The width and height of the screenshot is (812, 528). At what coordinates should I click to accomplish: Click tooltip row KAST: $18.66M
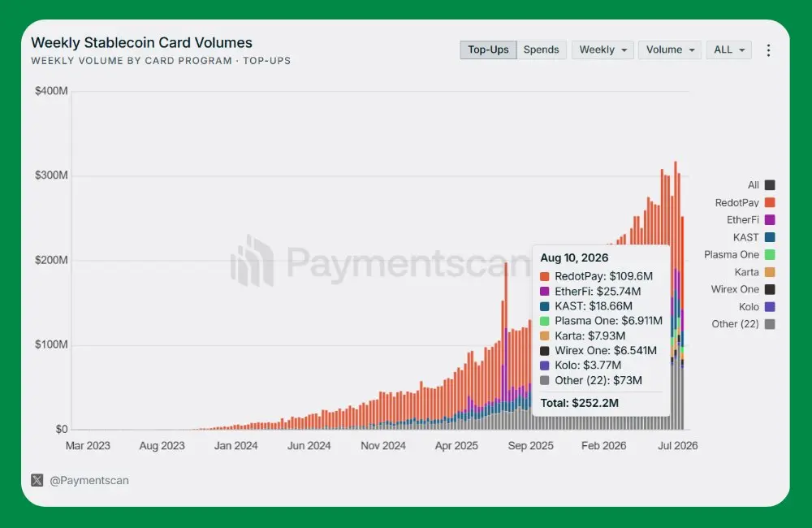585,305
